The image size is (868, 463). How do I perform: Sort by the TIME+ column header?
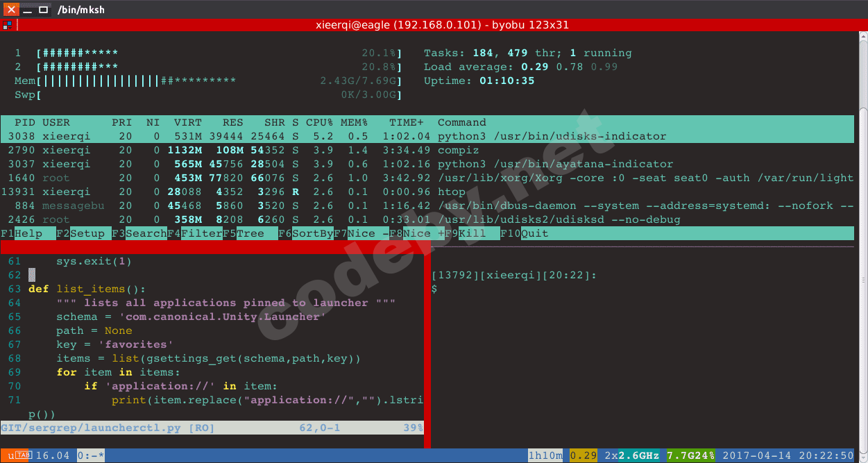point(406,122)
